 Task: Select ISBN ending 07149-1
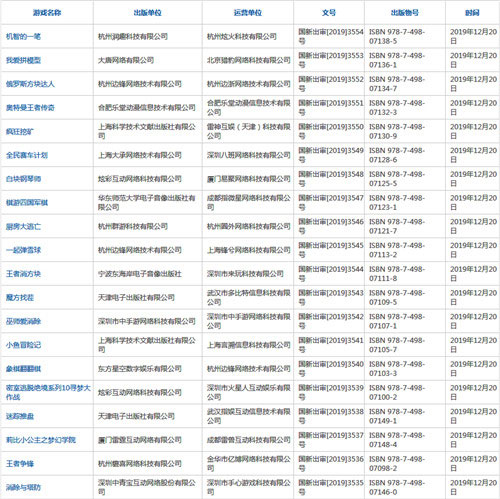click(x=397, y=416)
